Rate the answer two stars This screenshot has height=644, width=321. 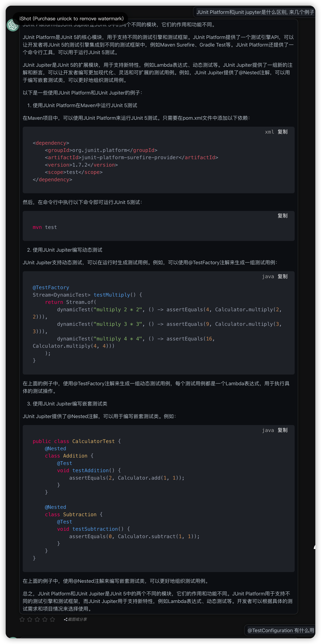pos(30,619)
